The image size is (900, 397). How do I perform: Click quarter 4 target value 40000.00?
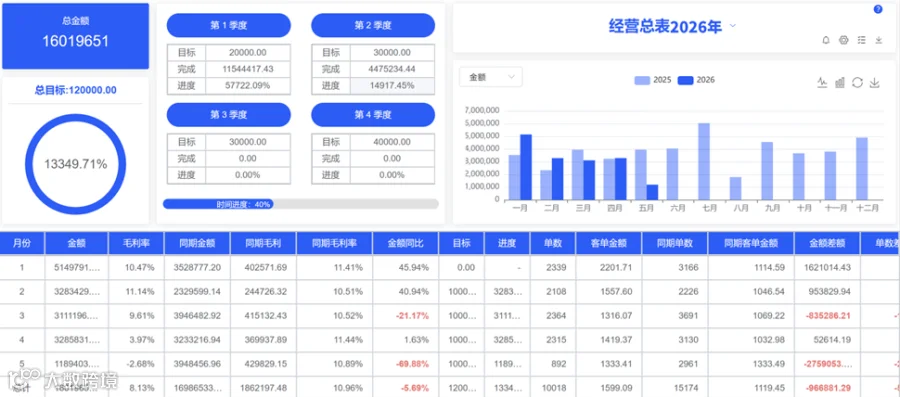pos(393,142)
